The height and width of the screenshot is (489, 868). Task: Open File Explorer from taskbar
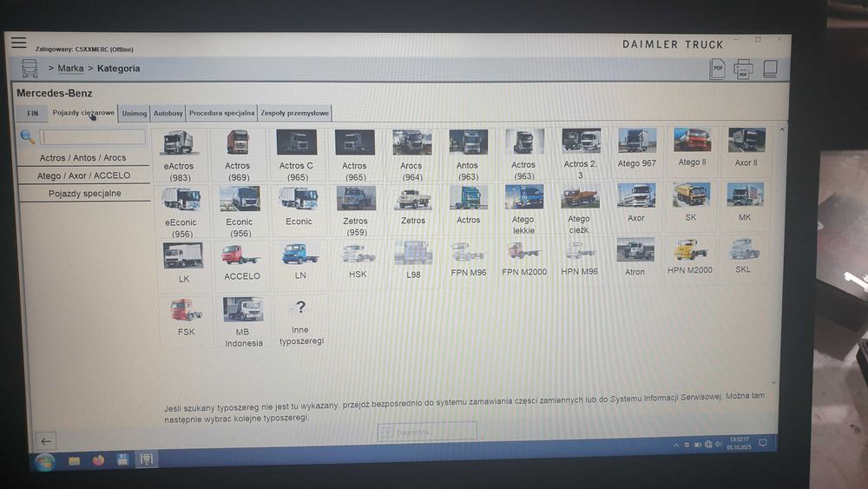click(x=74, y=460)
